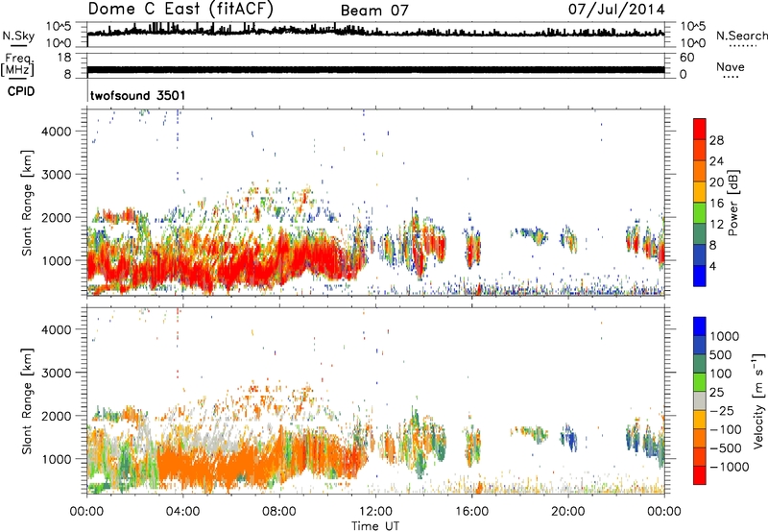
Task: Select the orange Power segment between 20 and 24
Action: click(x=700, y=171)
